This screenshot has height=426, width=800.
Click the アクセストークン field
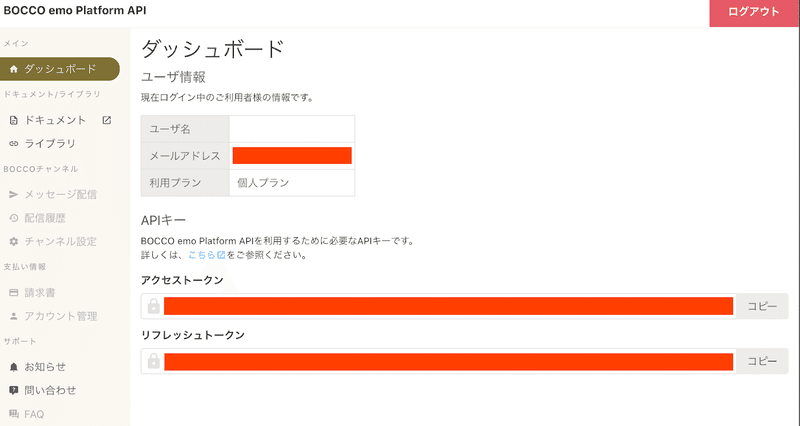(x=438, y=306)
